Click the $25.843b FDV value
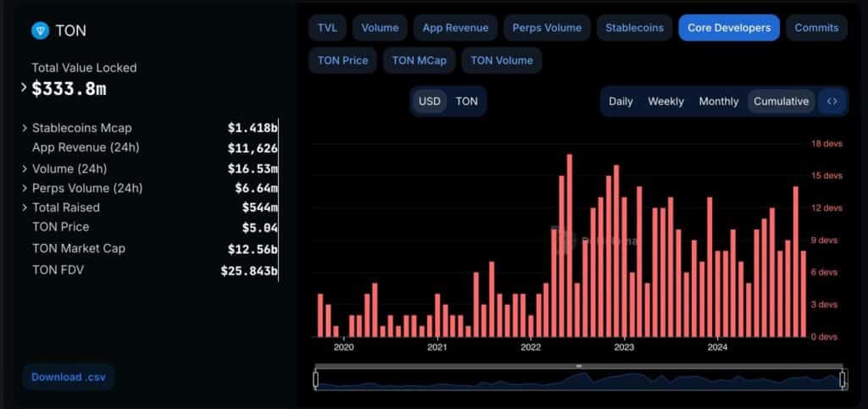868x409 pixels. [x=249, y=271]
